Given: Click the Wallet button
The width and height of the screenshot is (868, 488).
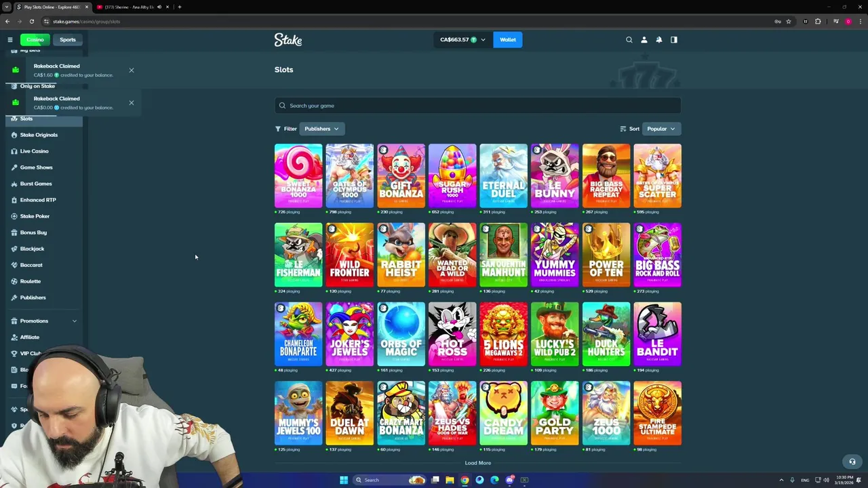Looking at the screenshot, I should tap(508, 39).
